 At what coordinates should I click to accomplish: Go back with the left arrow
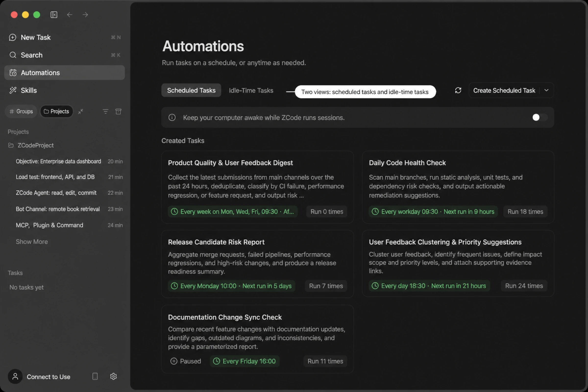point(70,15)
